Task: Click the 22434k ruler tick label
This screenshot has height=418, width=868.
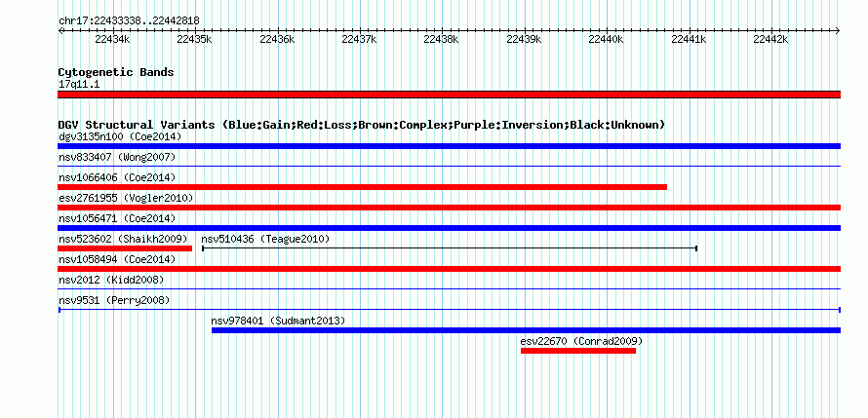Action: (x=112, y=39)
